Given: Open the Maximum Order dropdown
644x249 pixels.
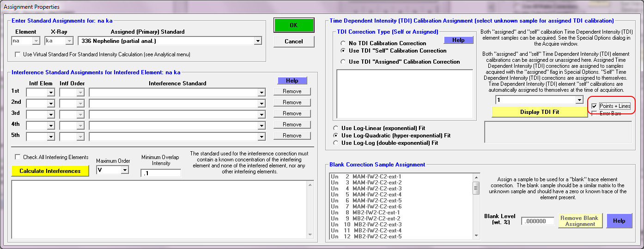Looking at the screenshot, I should (124, 170).
